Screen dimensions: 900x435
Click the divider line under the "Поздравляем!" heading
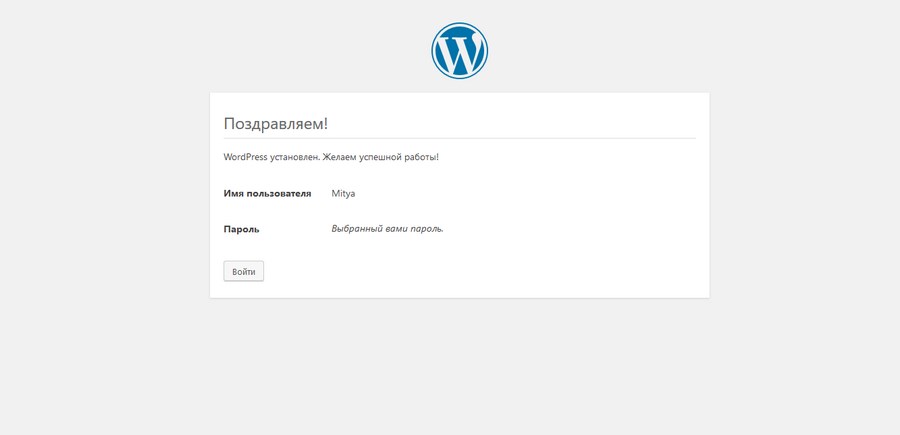click(x=459, y=138)
